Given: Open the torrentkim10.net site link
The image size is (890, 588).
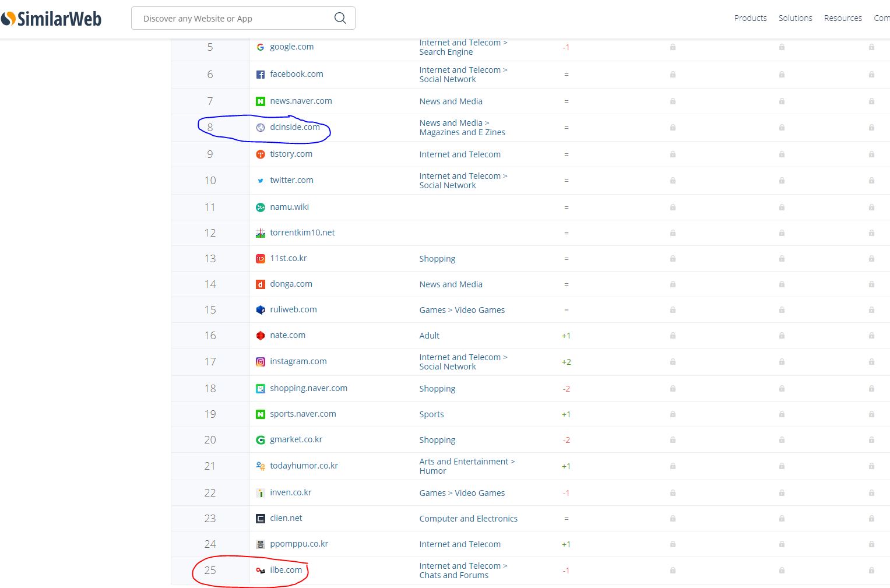Looking at the screenshot, I should (x=302, y=233).
